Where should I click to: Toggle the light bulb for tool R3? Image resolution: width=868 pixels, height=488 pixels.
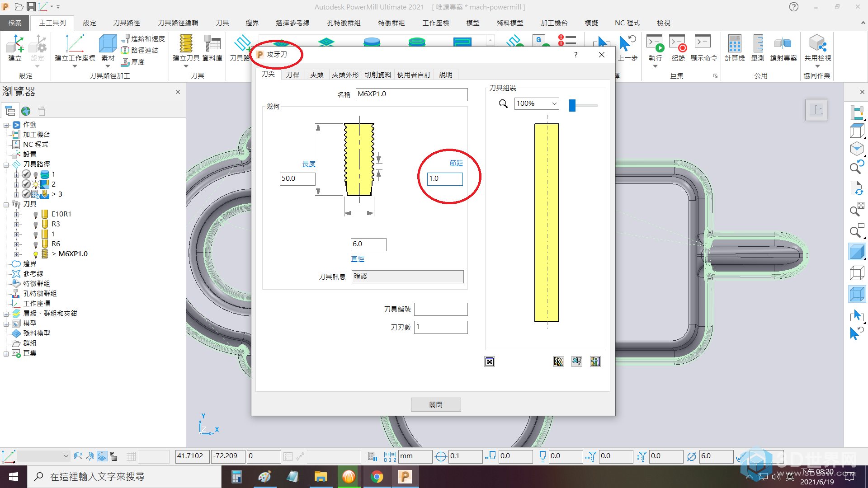[x=36, y=225]
